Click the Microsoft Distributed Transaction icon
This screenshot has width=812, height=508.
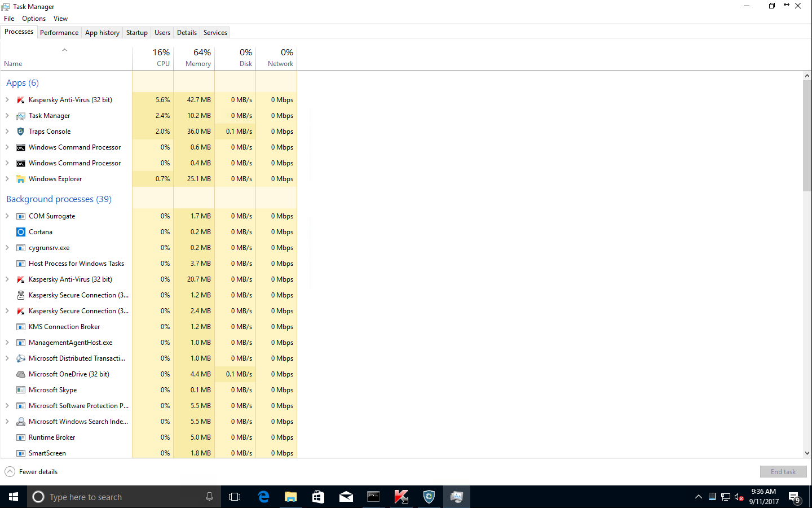point(21,358)
